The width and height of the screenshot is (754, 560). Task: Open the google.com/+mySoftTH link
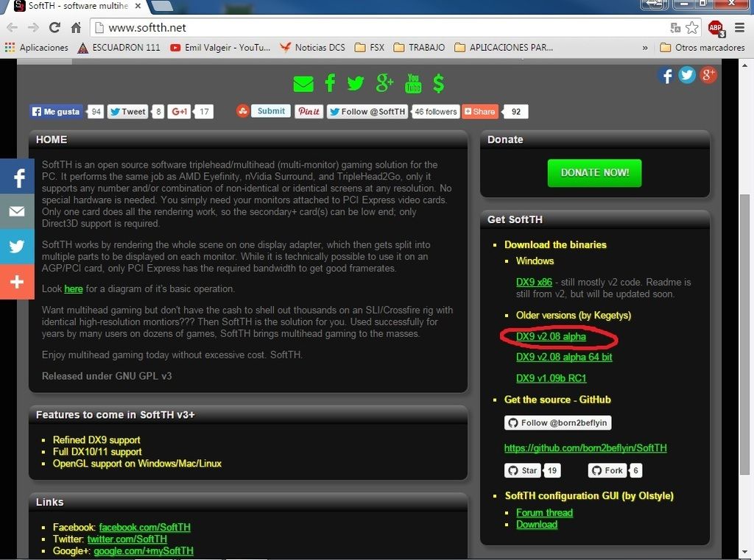(144, 551)
